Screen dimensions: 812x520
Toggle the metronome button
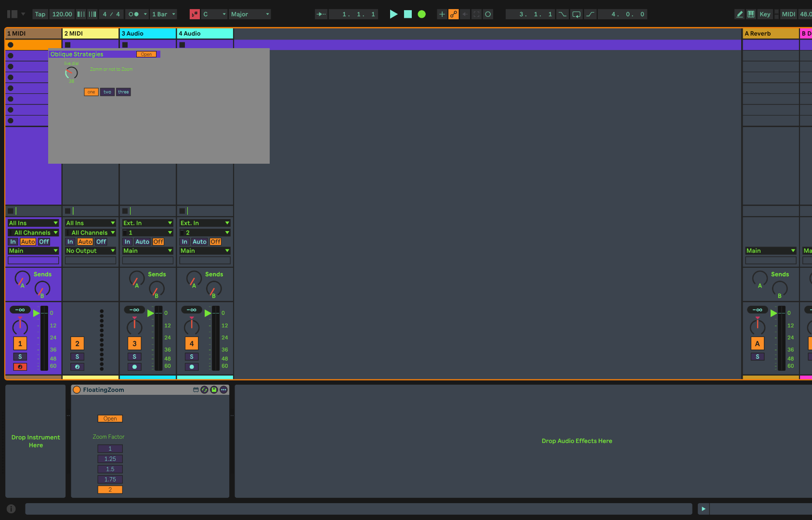tap(134, 14)
